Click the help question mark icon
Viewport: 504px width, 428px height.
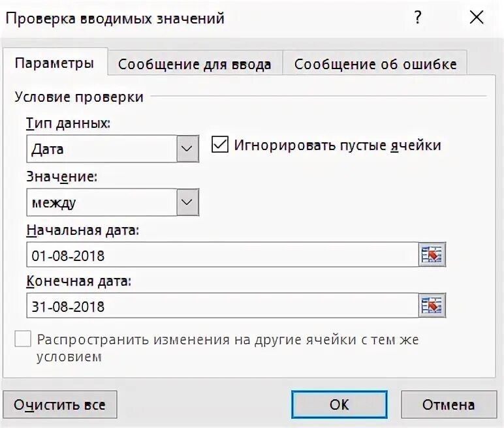click(418, 18)
